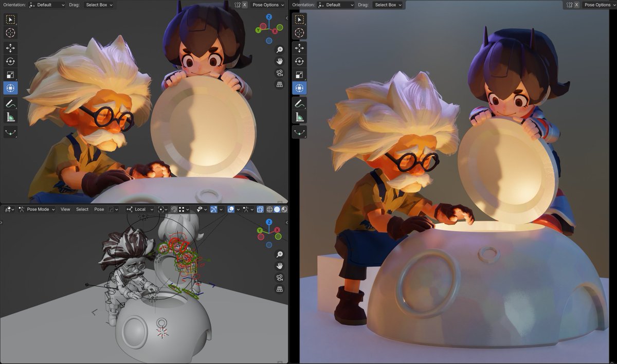
Task: Open the overlays options arrow in bottom-left header
Action: [x=238, y=209]
